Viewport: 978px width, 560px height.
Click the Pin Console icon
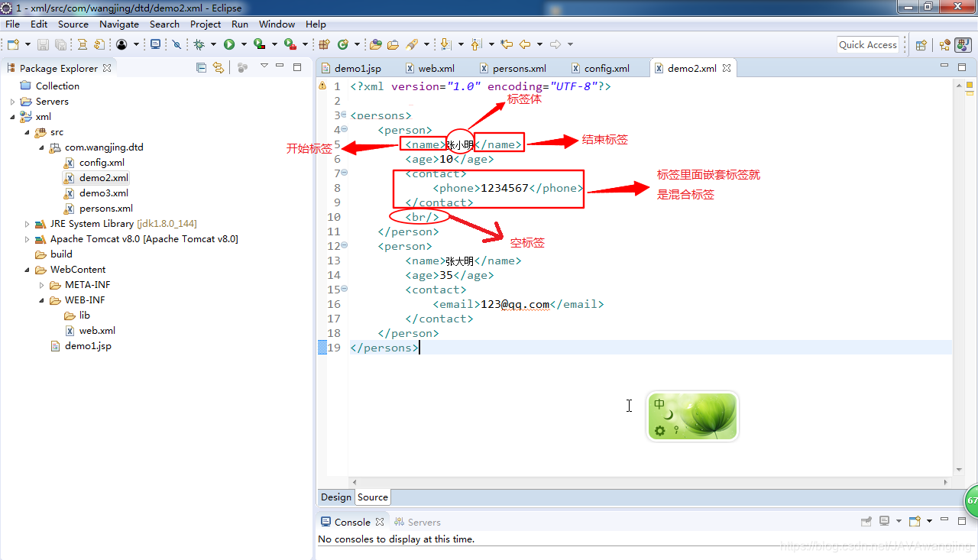pos(866,521)
